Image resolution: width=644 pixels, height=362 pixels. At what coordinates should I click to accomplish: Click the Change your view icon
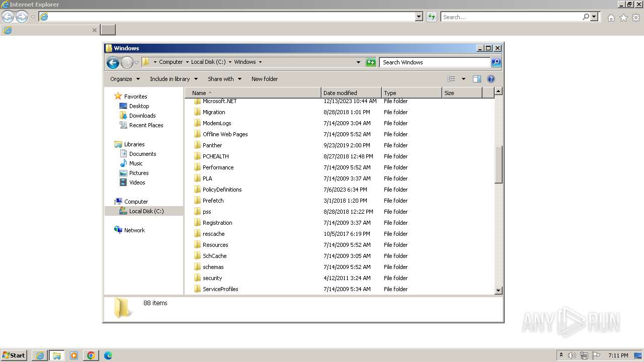(x=451, y=79)
